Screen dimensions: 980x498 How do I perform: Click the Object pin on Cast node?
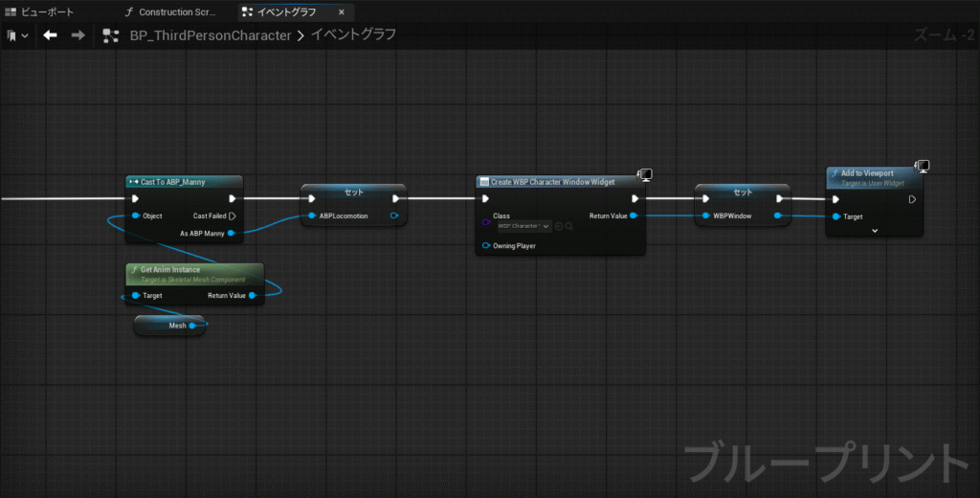(136, 215)
